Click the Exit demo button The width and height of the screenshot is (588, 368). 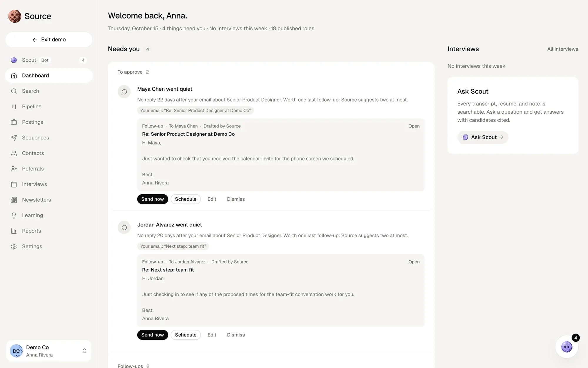click(49, 40)
